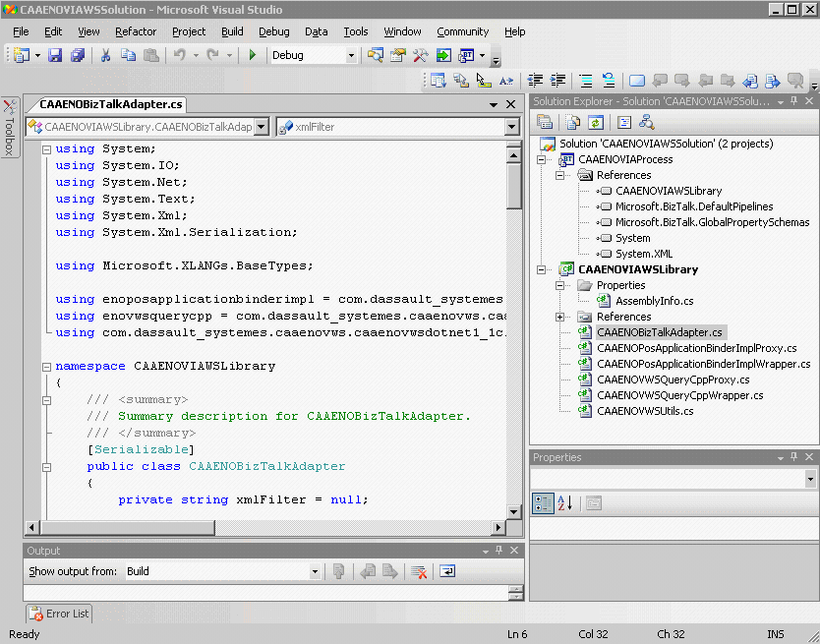Image resolution: width=820 pixels, height=644 pixels.
Task: Collapse the CAAENOVIAProcess project node
Action: (542, 159)
